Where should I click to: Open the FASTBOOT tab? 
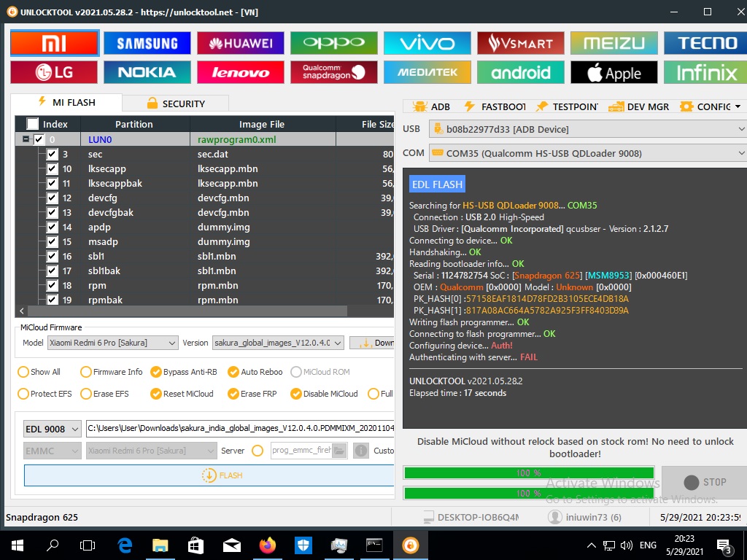(x=495, y=106)
